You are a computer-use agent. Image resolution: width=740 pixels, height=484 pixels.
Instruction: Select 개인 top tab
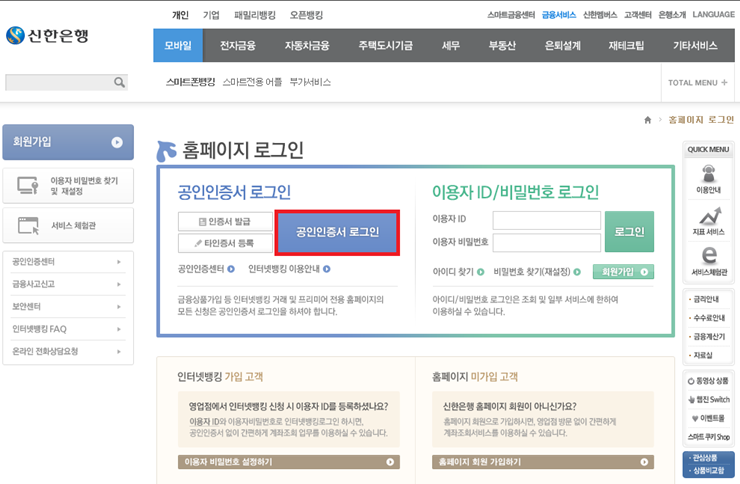[x=180, y=15]
